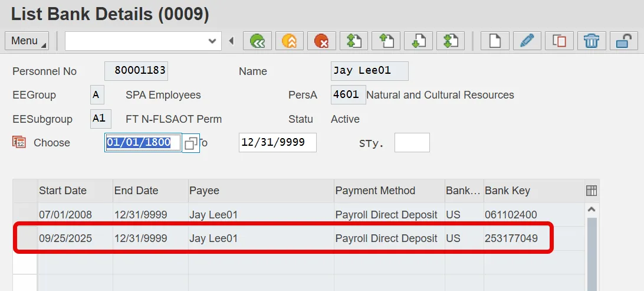Click the SPA Employees text
The image size is (644, 291).
click(x=163, y=96)
